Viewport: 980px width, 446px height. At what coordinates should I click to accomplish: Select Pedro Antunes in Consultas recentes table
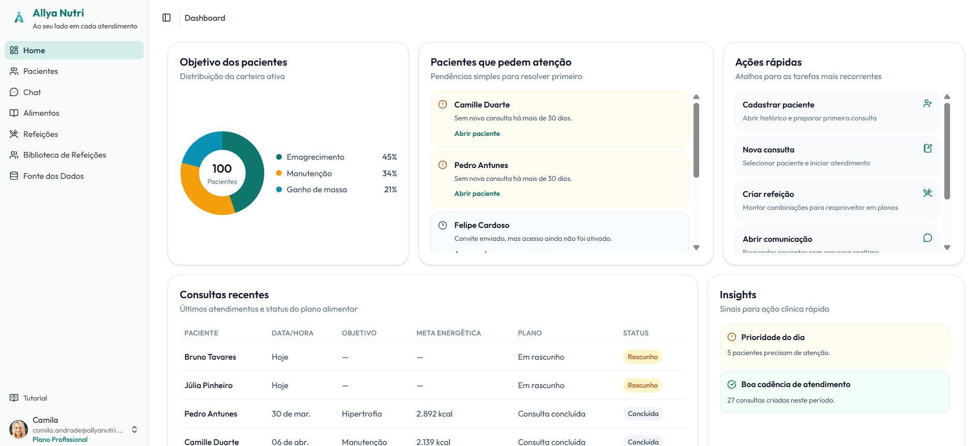click(x=210, y=414)
